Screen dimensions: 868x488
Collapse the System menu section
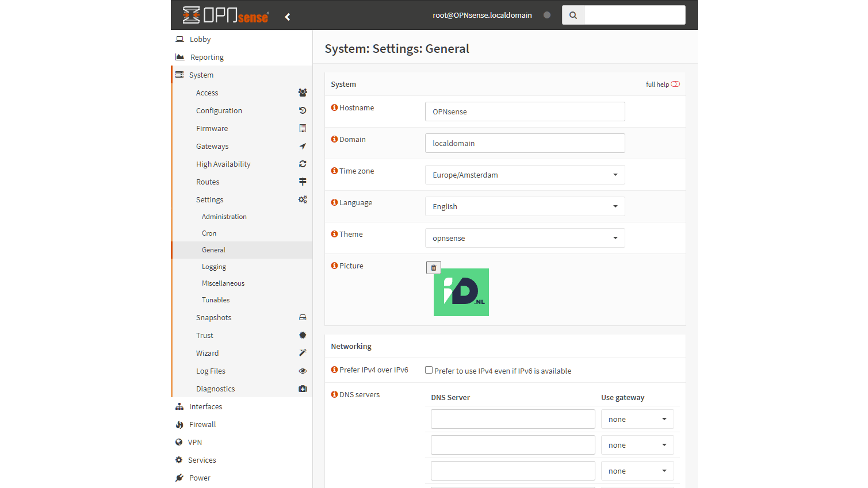[x=242, y=75]
